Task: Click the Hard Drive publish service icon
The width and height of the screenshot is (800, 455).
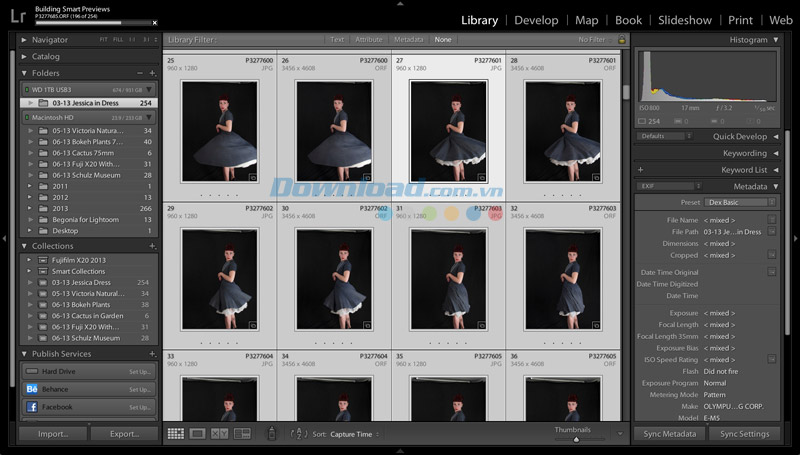Action: point(32,371)
